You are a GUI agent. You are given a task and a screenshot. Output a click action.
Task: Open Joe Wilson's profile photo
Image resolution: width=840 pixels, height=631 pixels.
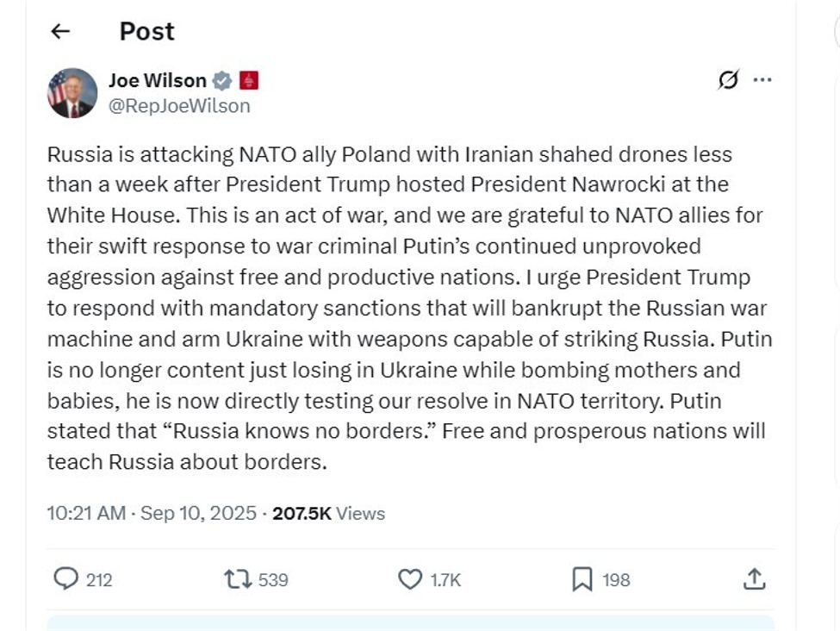72,92
